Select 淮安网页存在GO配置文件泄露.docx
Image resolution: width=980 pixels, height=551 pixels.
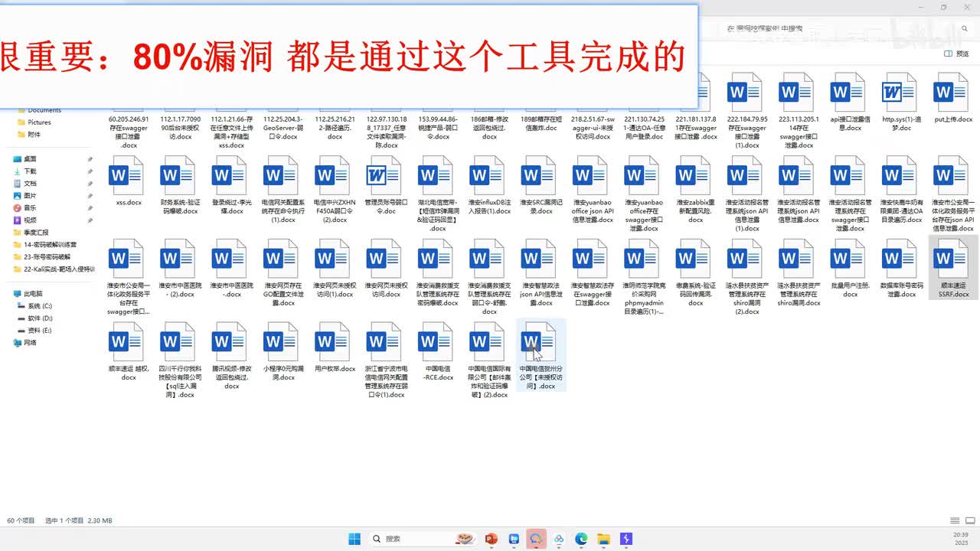click(x=283, y=272)
